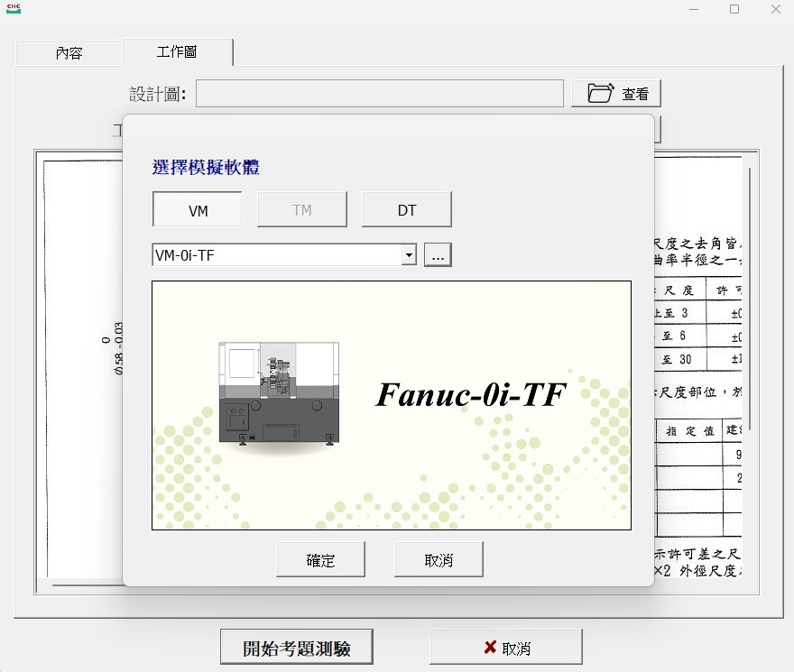Close the application window
Image resolution: width=794 pixels, height=672 pixels.
coord(775,9)
